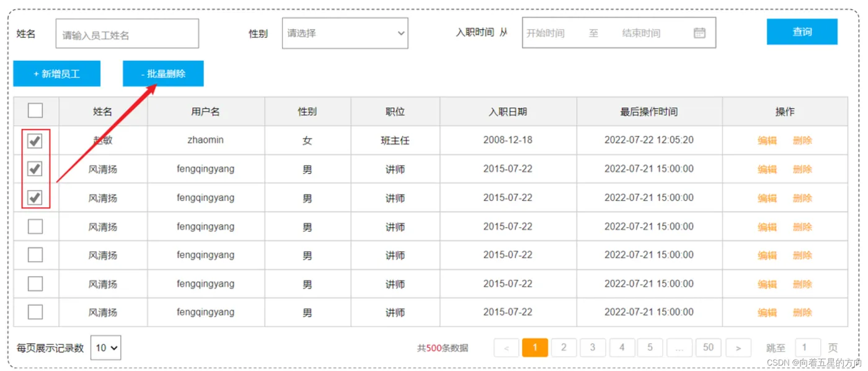Click the 批量删除 button
868x371 pixels.
coord(163,74)
